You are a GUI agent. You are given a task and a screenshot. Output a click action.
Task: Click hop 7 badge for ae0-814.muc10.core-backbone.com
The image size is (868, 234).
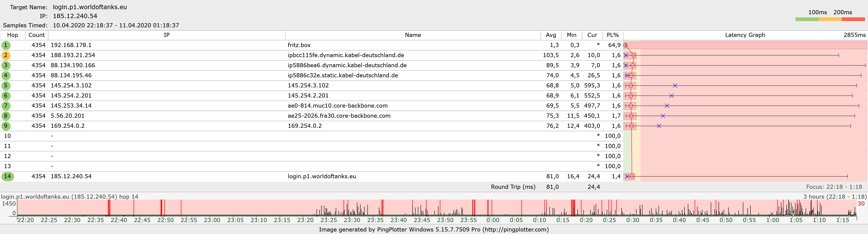[x=6, y=106]
